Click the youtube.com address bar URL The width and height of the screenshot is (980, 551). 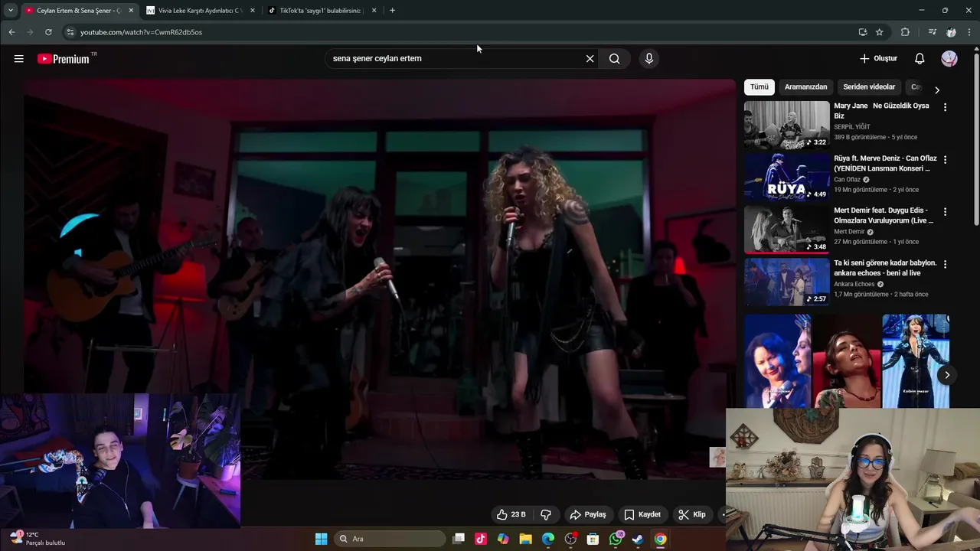(141, 32)
